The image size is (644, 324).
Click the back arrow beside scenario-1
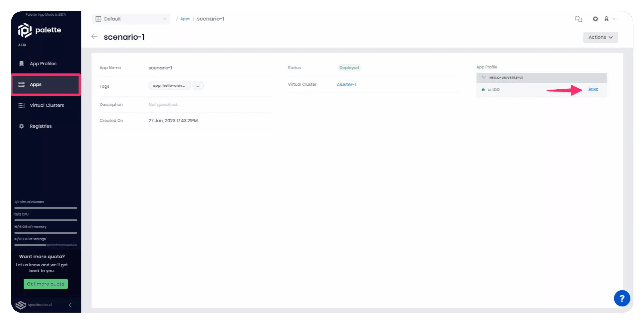[x=94, y=37]
